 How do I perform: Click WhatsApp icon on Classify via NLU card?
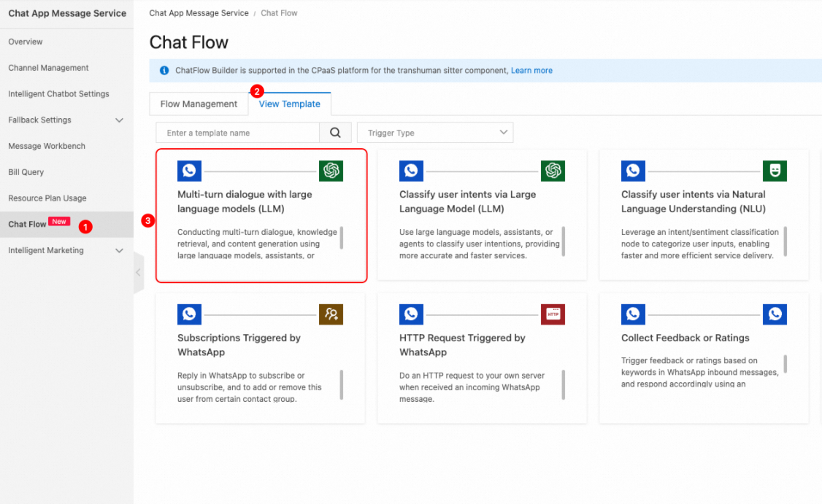(633, 171)
